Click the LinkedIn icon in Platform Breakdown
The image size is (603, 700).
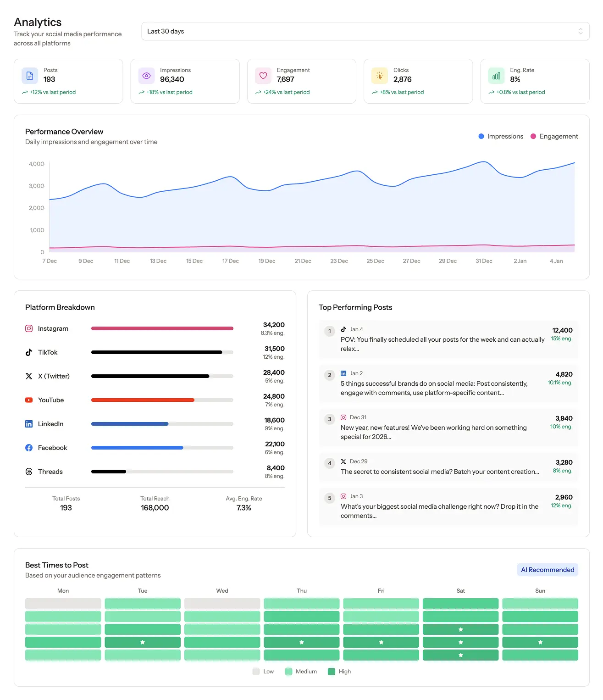(28, 423)
